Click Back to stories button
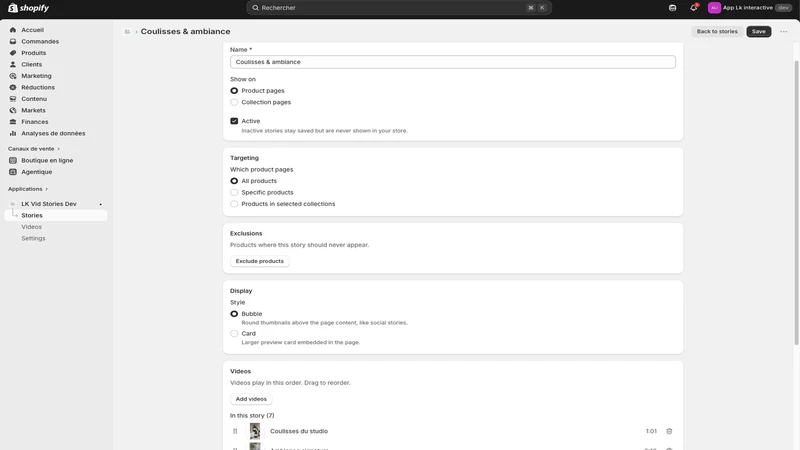Image resolution: width=800 pixels, height=450 pixels. (x=717, y=32)
